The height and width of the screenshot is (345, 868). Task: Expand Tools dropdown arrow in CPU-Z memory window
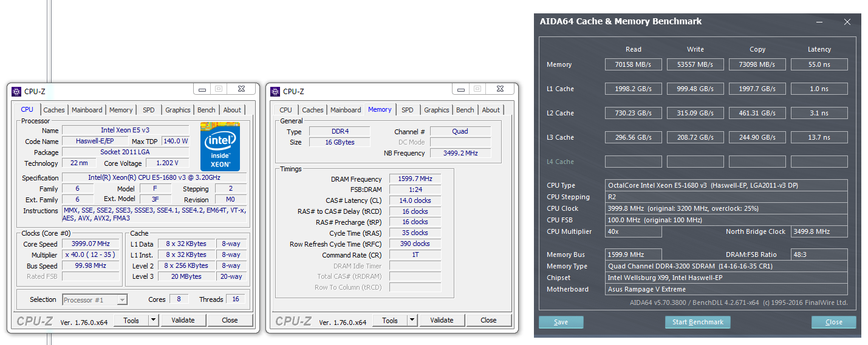[412, 320]
